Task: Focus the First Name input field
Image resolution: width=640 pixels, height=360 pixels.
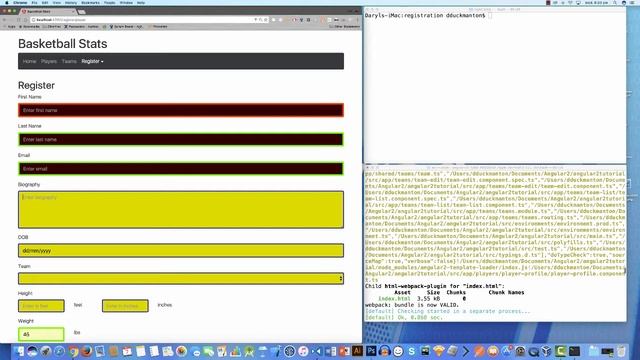Action: point(181,110)
